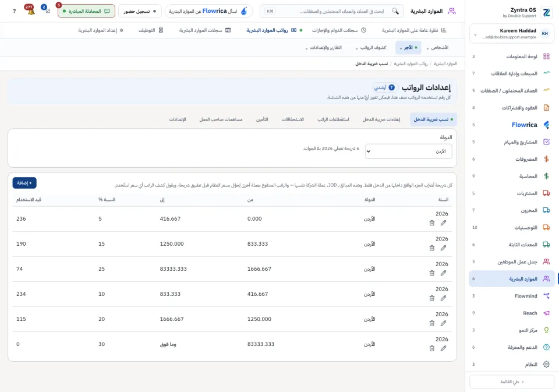The height and width of the screenshot is (392, 559).
Task: Edit the 10 percent tax bracket row
Action: click(443, 298)
